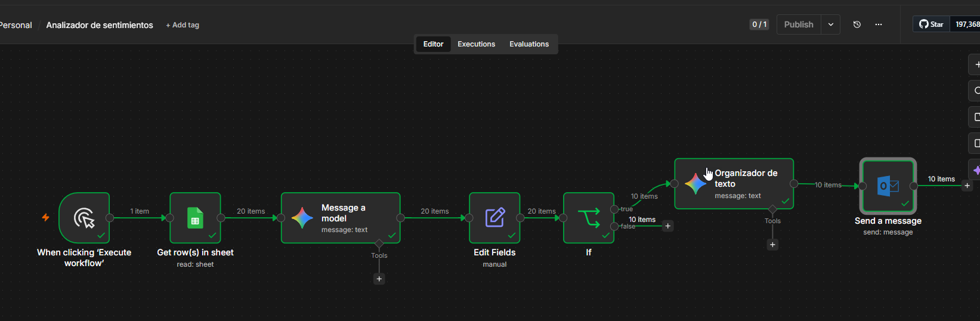Open the 'Message a model' Gemini node

[x=341, y=218]
